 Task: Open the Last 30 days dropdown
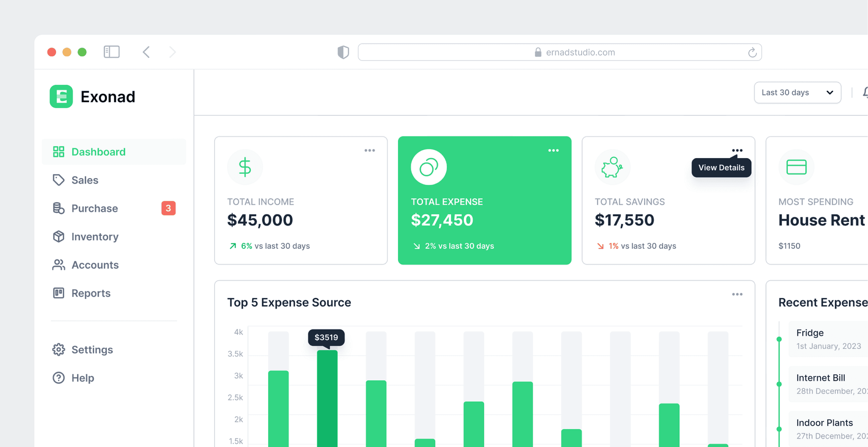tap(798, 92)
